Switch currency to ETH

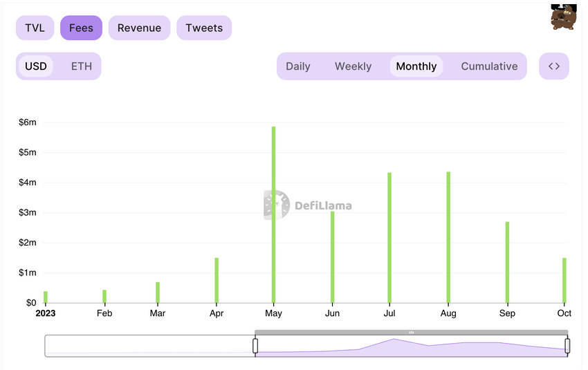(x=82, y=66)
